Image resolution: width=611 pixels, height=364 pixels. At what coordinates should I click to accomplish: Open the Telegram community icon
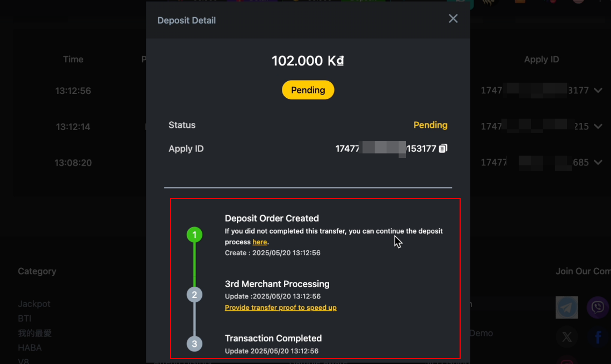pos(566,307)
